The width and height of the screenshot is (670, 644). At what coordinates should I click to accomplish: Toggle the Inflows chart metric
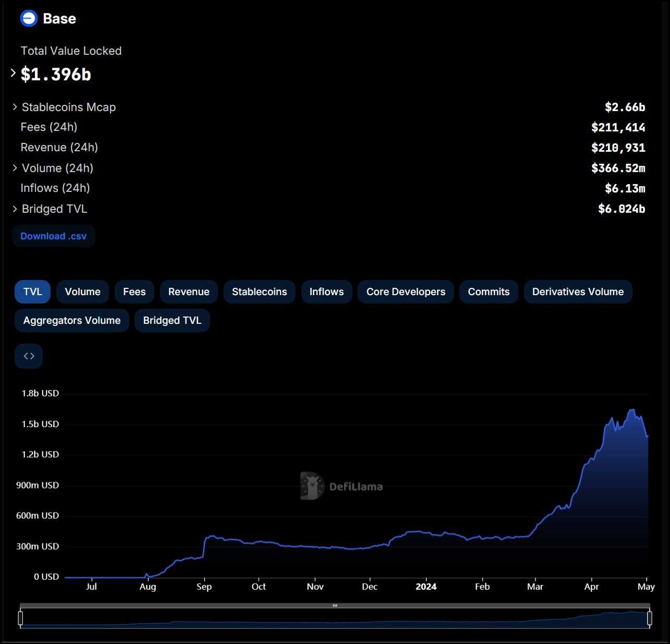tap(326, 291)
